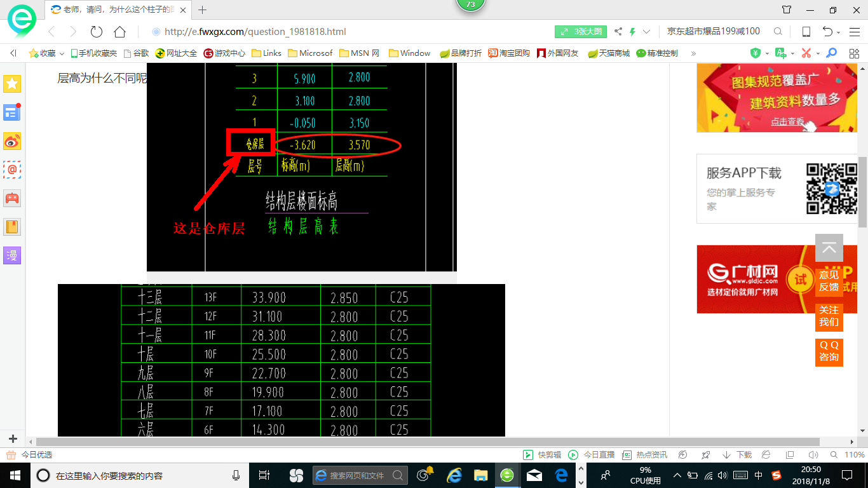Click the green lightning speed-mode icon
The image size is (868, 488).
point(633,32)
